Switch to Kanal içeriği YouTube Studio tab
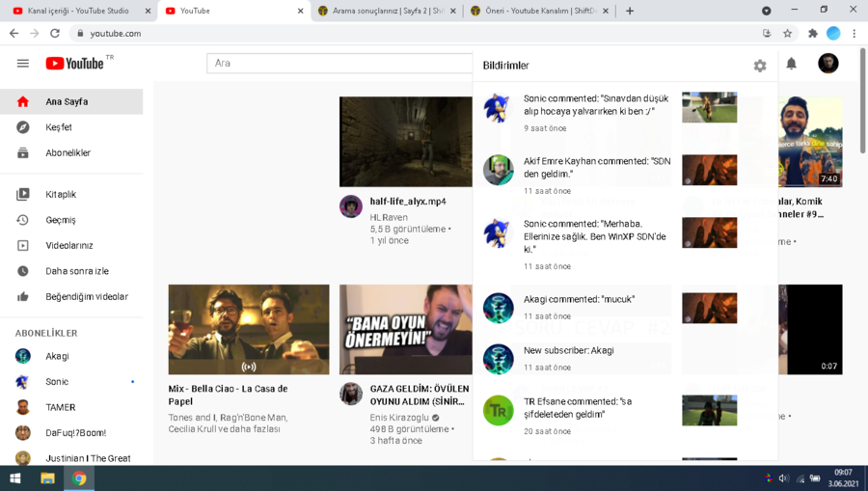The image size is (868, 491). [77, 11]
